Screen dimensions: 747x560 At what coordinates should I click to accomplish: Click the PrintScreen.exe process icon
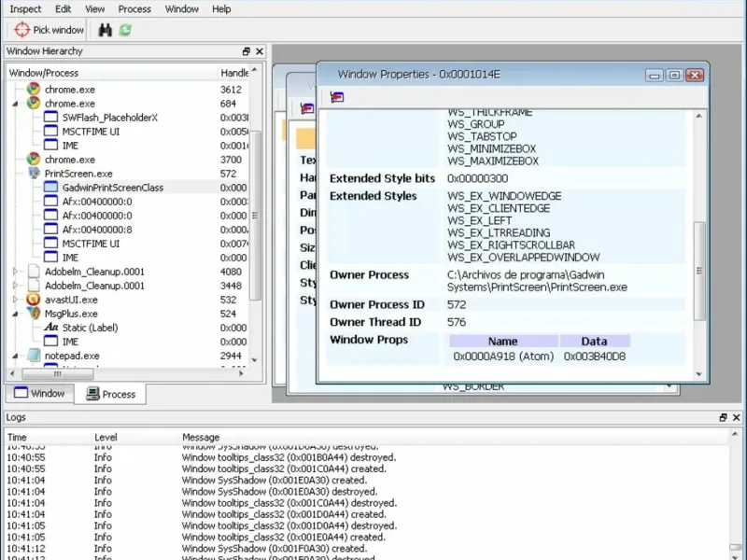pos(34,173)
